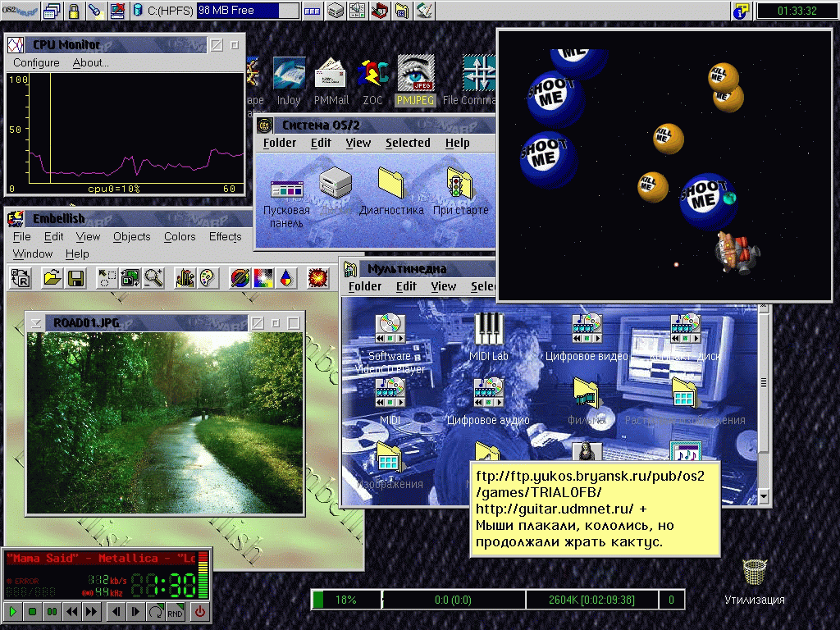Screen dimensions: 840x630
Task: Click the information icon near the clock
Action: coord(742,11)
